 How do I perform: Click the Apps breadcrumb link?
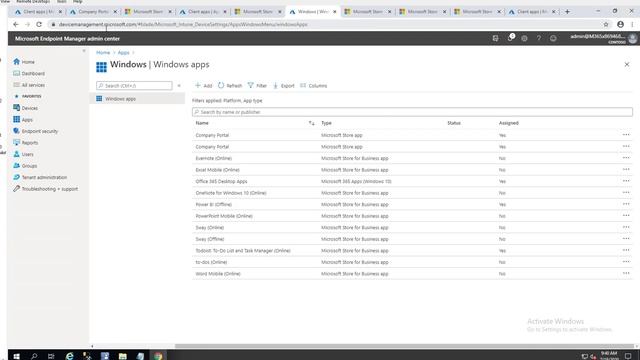point(123,53)
